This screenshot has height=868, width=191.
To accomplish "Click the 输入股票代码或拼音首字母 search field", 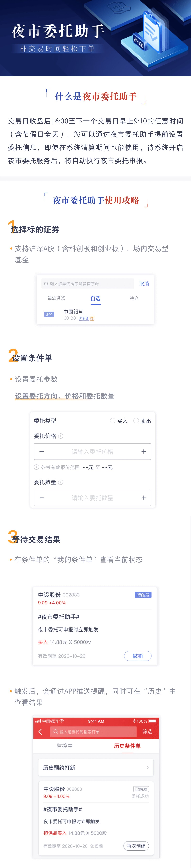I will click(88, 284).
